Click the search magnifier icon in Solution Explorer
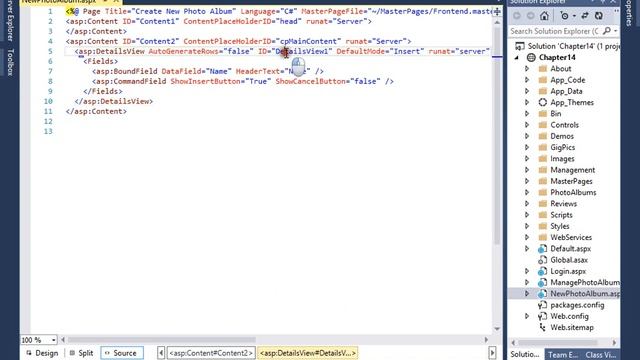 [607, 31]
